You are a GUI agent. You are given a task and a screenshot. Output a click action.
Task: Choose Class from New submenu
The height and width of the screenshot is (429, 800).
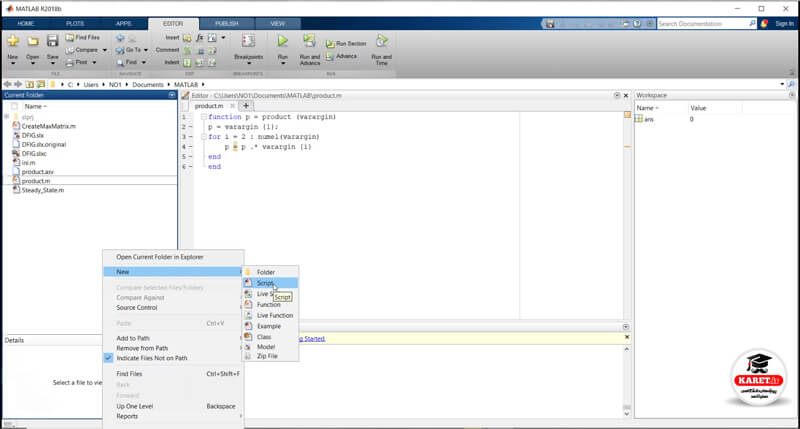270,337
